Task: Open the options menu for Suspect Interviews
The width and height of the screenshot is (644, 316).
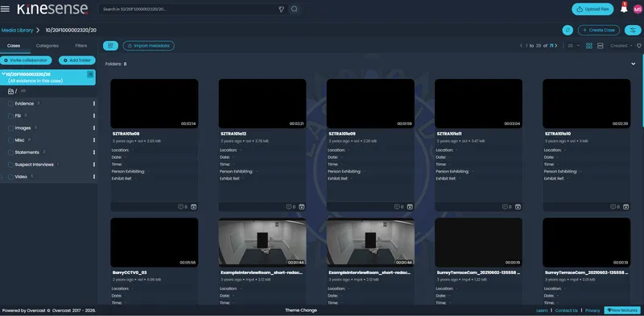Action: (x=94, y=164)
